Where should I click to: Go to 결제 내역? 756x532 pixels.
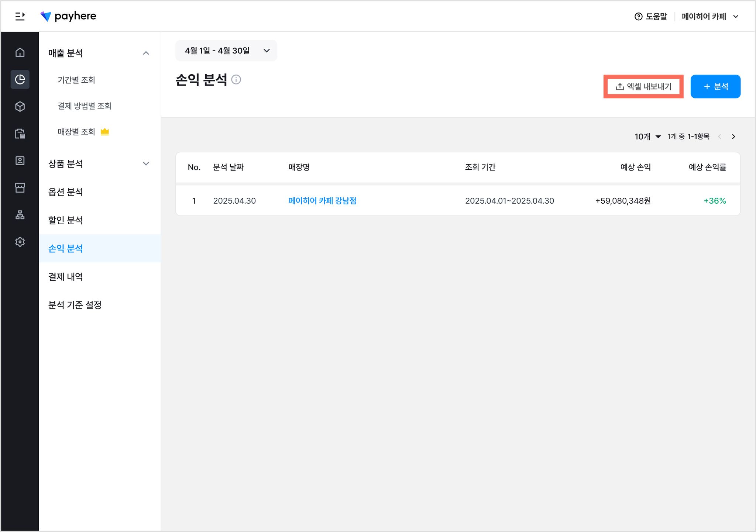pos(66,277)
